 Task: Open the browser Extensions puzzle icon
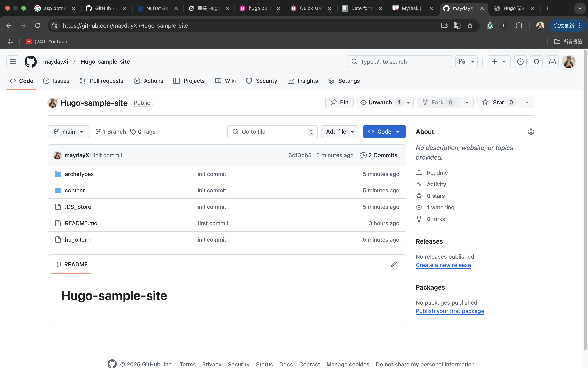[x=519, y=26]
